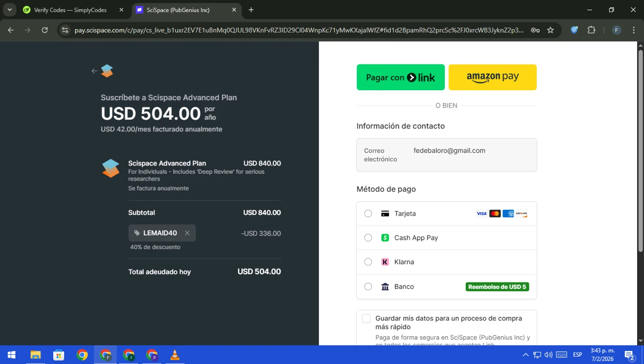Select the Cash App Pay radio option

(368, 238)
